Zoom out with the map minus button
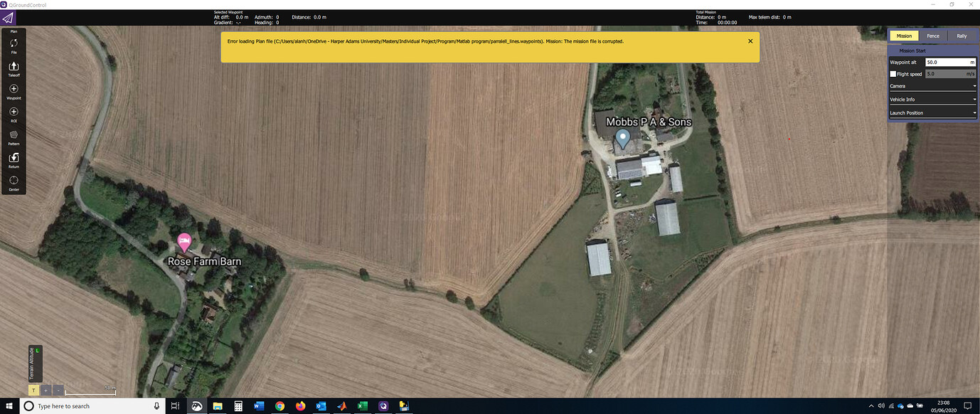 pos(58,390)
